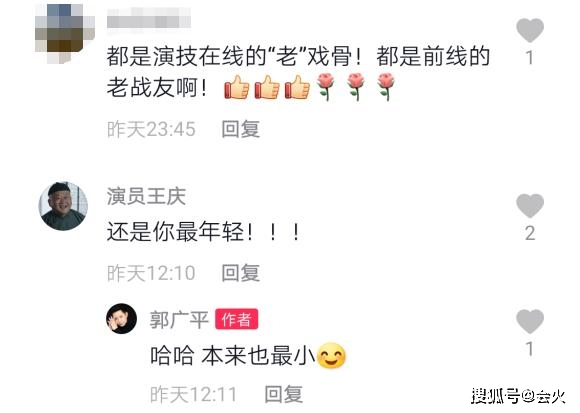
Task: Click the username 郭广平
Action: (x=179, y=319)
